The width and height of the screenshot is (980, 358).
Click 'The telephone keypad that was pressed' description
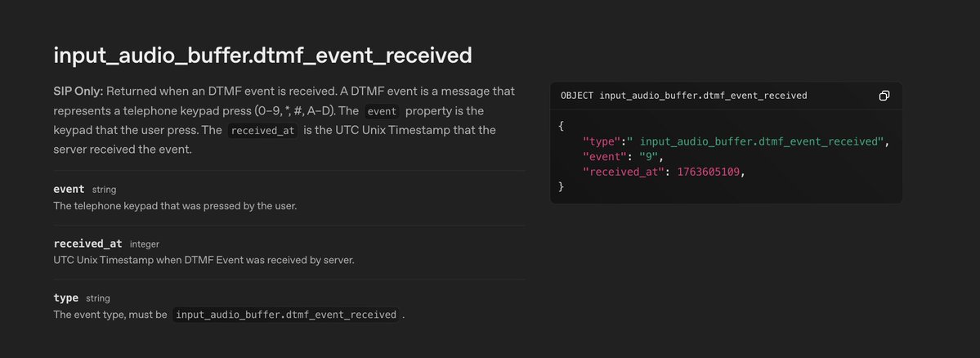coord(175,205)
